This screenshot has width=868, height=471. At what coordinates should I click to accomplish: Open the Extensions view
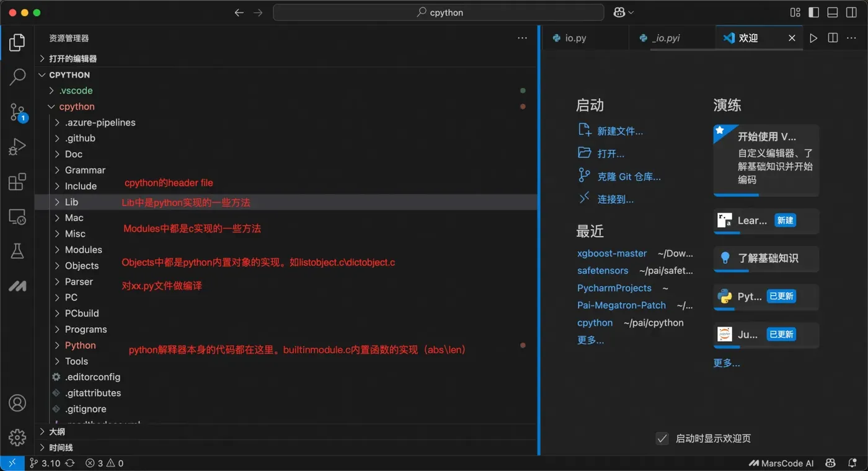[17, 182]
